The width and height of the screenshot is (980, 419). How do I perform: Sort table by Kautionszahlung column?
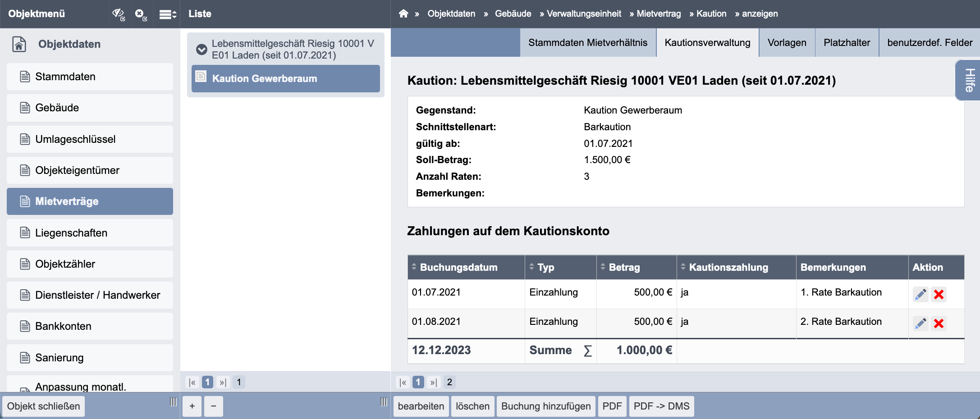737,267
